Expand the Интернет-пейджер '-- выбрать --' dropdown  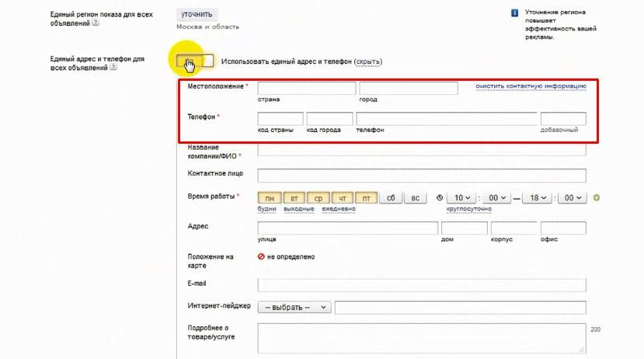294,307
